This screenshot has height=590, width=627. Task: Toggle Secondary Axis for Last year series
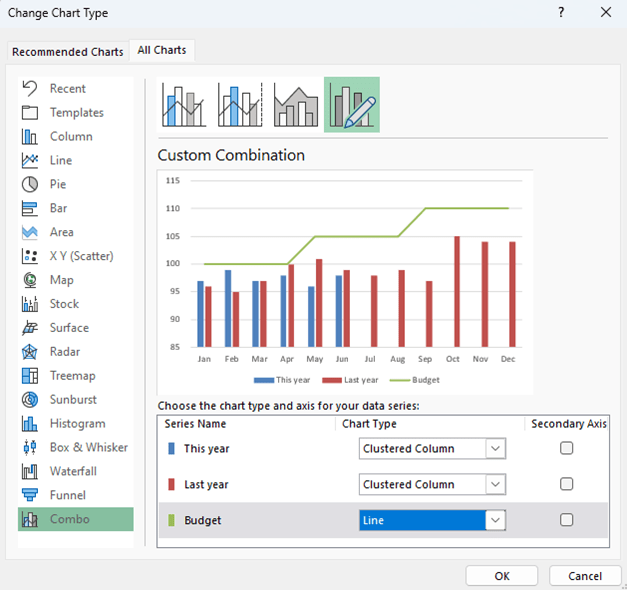point(567,484)
